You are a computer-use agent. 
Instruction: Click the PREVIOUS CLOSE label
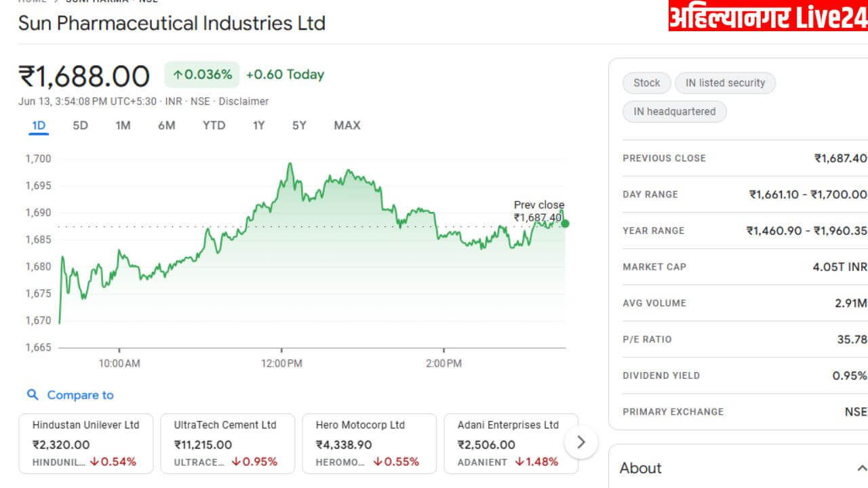[664, 158]
